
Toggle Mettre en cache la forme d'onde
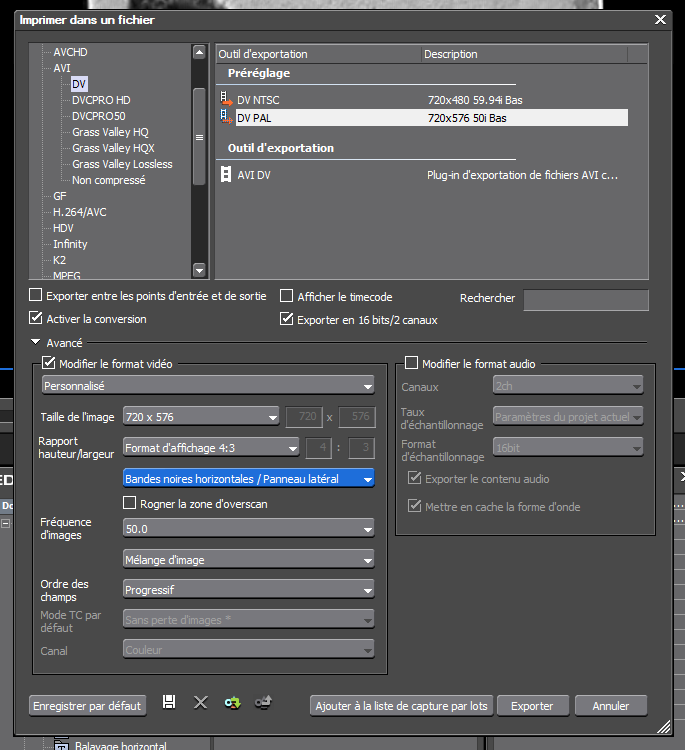pyautogui.click(x=414, y=506)
